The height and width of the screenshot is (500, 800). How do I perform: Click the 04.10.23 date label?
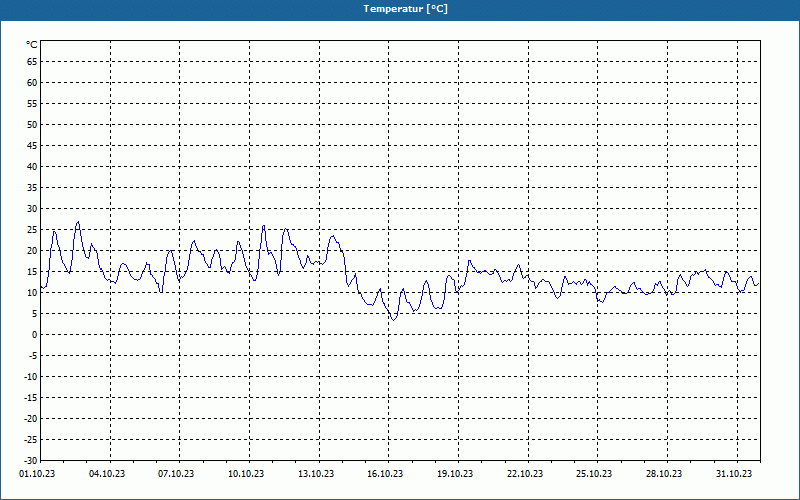107,474
